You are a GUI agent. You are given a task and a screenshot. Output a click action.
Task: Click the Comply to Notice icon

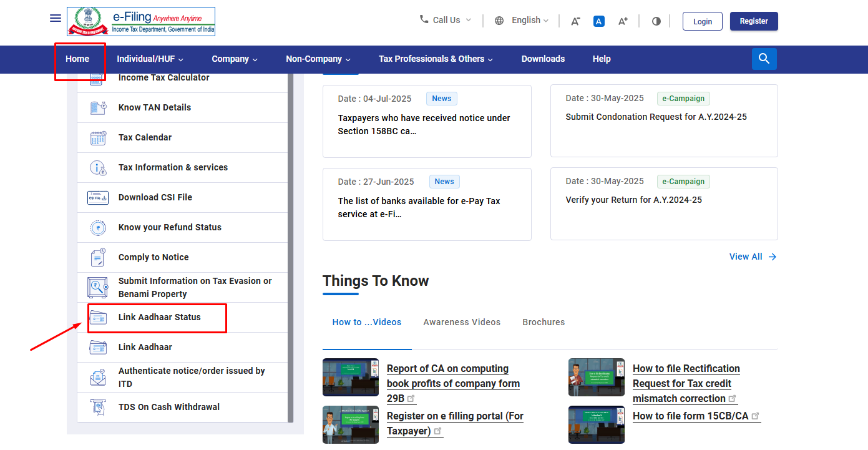98,257
